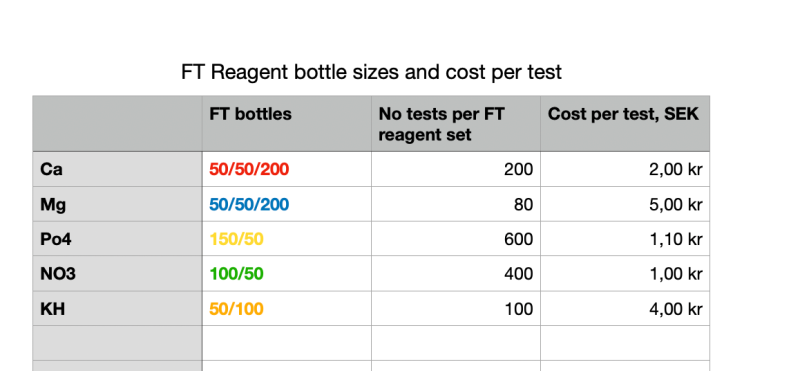Select the blue 50/50/200 cell

click(287, 204)
